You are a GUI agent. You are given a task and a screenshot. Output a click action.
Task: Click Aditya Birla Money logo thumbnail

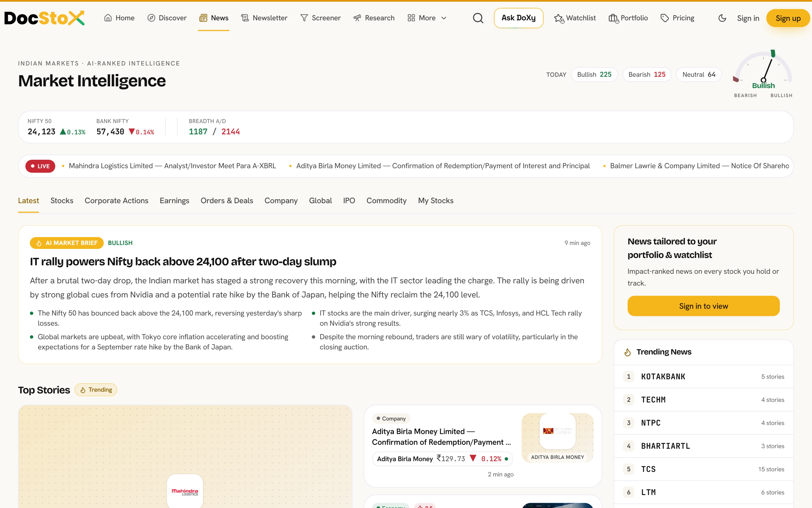(x=557, y=431)
